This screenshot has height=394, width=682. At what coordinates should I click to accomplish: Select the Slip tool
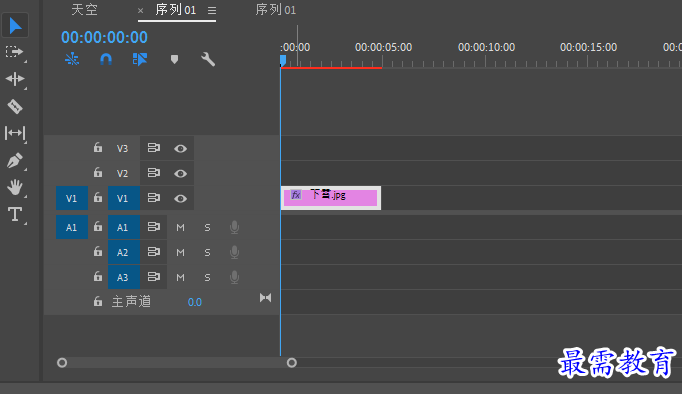point(15,133)
